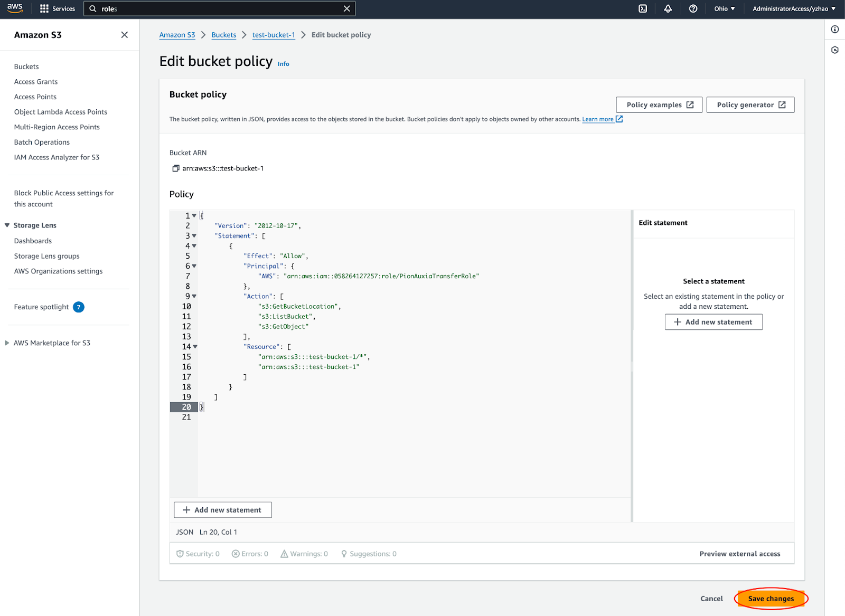Open Block Public Access settings for this account
The height and width of the screenshot is (616, 845).
click(x=64, y=198)
